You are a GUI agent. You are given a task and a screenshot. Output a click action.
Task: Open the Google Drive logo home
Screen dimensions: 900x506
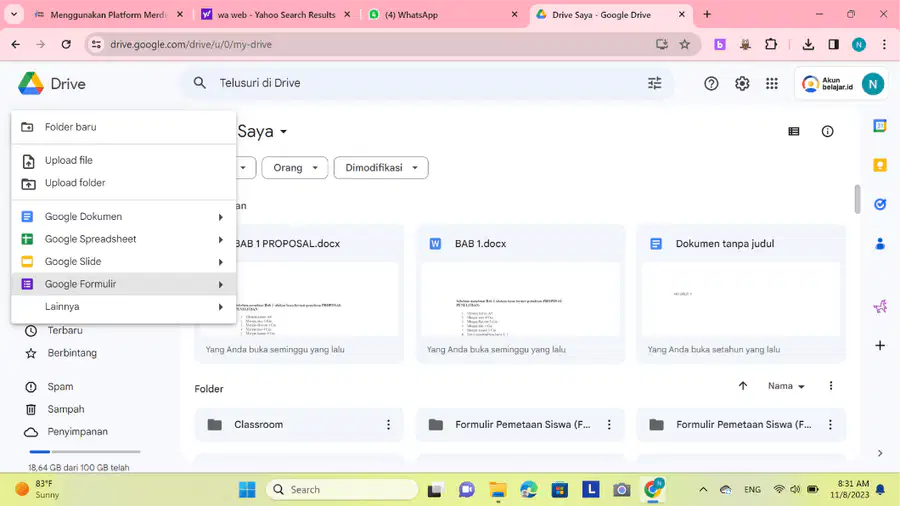coord(52,84)
